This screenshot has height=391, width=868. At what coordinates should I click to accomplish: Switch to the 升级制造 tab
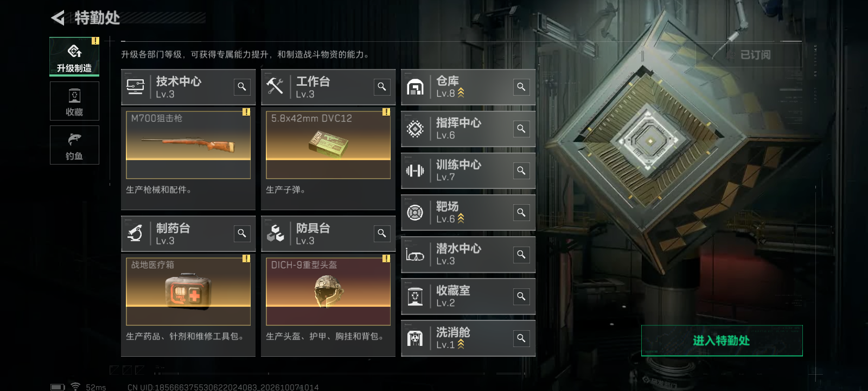pos(74,56)
